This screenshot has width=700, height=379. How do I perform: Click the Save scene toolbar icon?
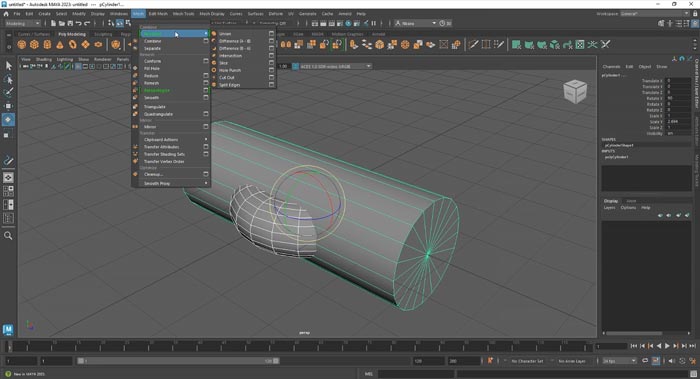[70, 23]
